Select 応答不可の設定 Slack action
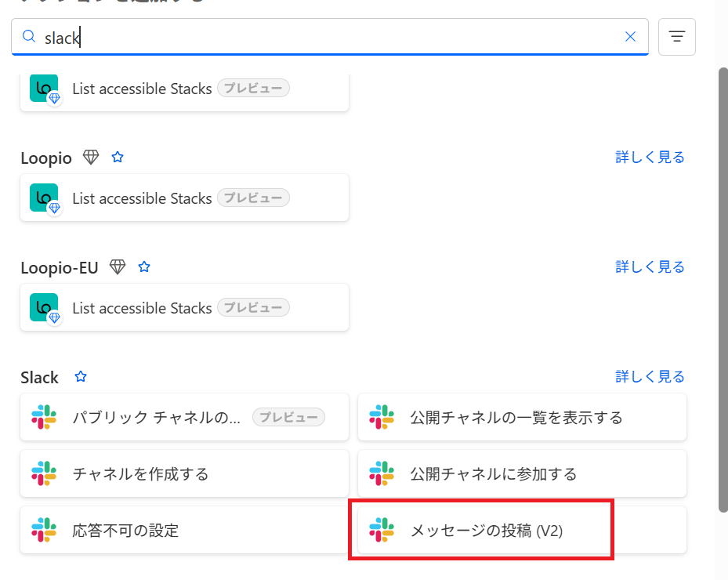The width and height of the screenshot is (728, 580). click(184, 530)
